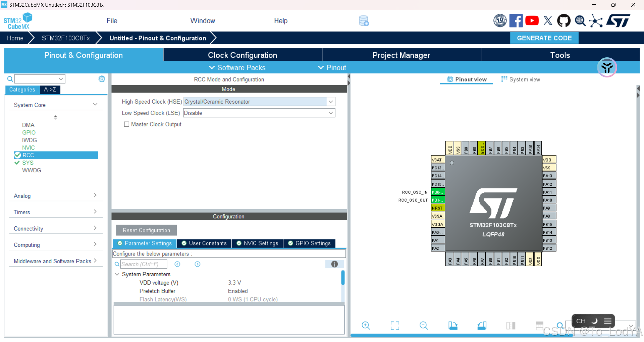Select SYS in System Core list
This screenshot has width=644, height=342.
pos(28,163)
